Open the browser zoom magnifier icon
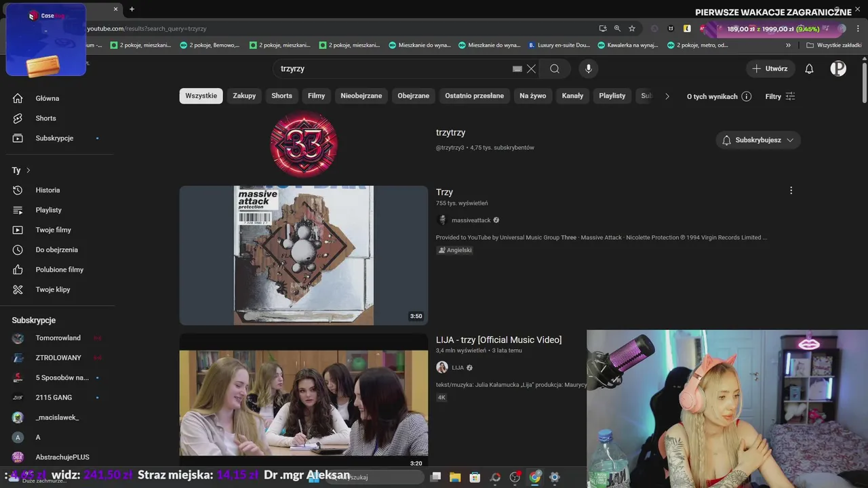Viewport: 868px width, 488px height. tap(617, 28)
